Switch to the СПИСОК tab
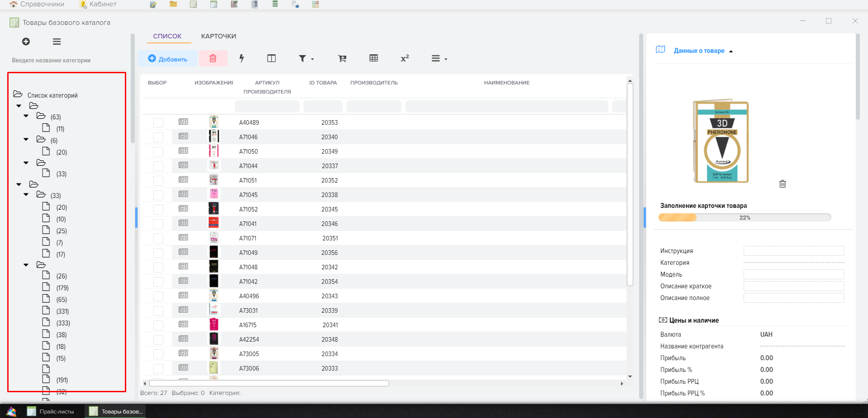The image size is (868, 418). coord(167,36)
